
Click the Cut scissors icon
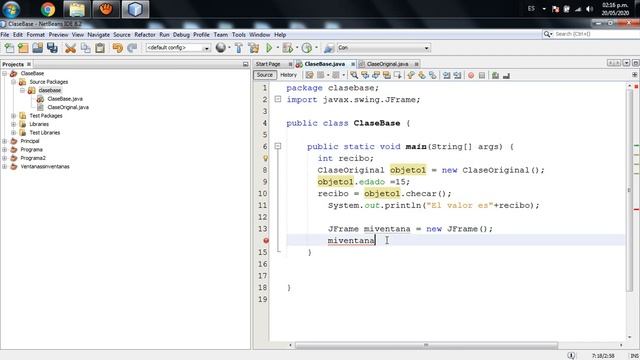[70, 48]
